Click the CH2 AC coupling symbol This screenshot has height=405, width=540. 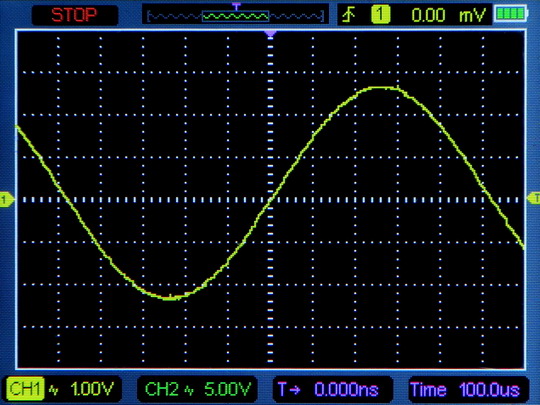[x=189, y=390]
